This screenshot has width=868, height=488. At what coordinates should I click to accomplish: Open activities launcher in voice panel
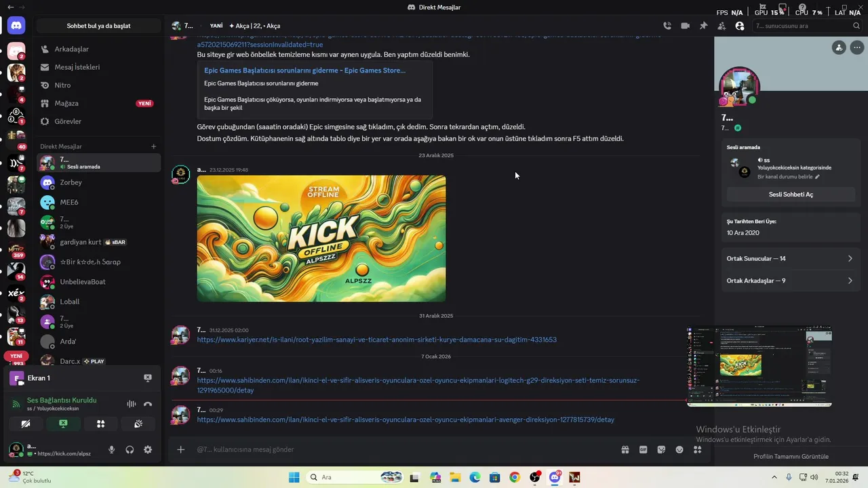pos(100,424)
